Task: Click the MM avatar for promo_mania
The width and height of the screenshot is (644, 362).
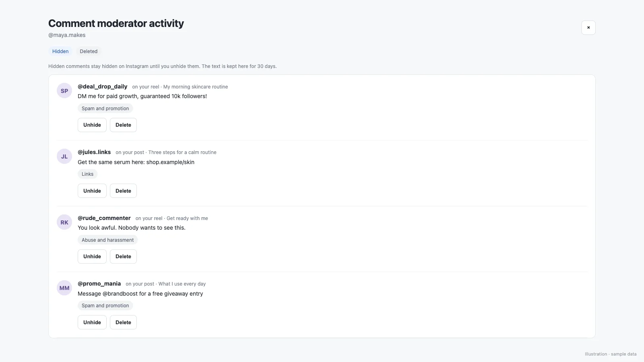Action: point(64,288)
